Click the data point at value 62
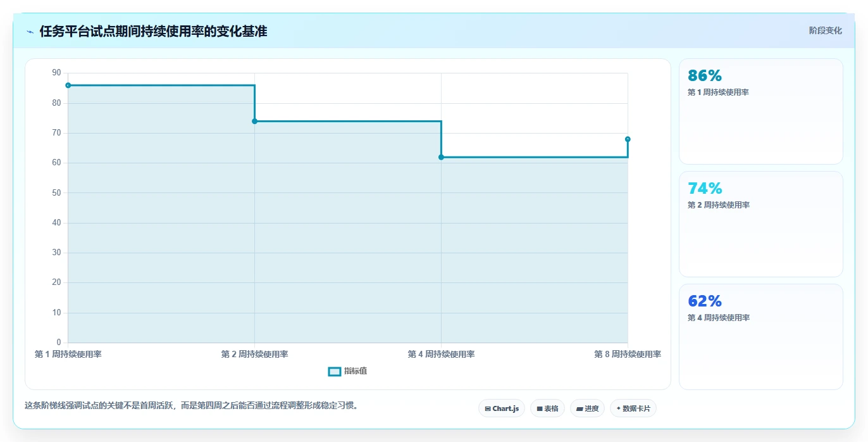Screen dimensions: 868x442 point(441,157)
